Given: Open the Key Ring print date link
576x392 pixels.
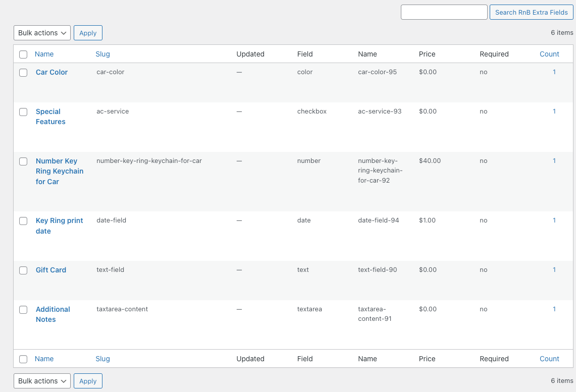Looking at the screenshot, I should (x=59, y=226).
